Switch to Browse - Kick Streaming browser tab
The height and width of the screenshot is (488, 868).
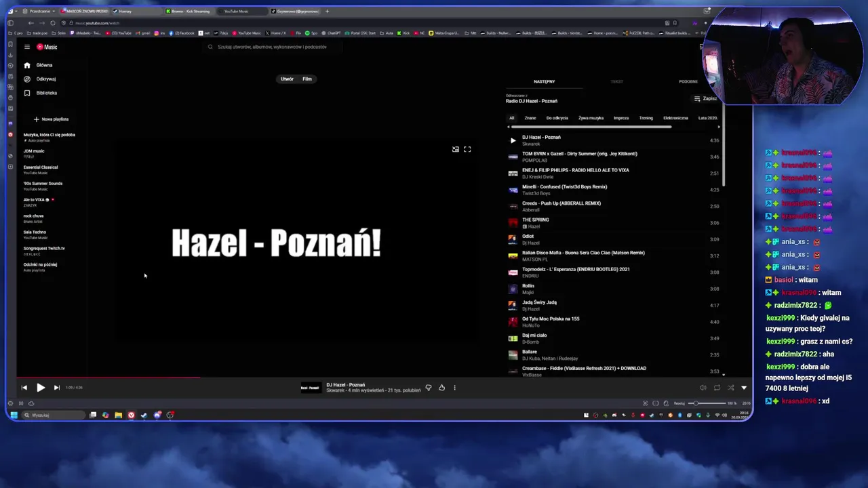190,11
